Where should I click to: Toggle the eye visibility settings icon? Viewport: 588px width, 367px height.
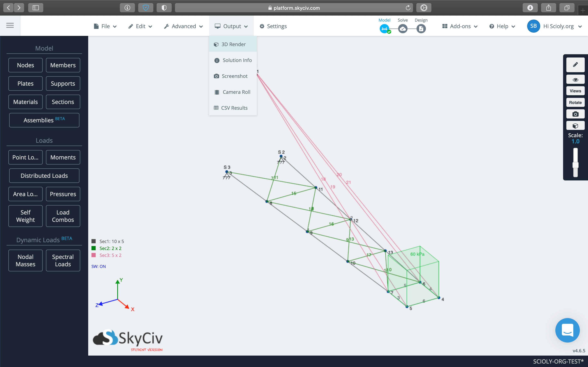575,80
